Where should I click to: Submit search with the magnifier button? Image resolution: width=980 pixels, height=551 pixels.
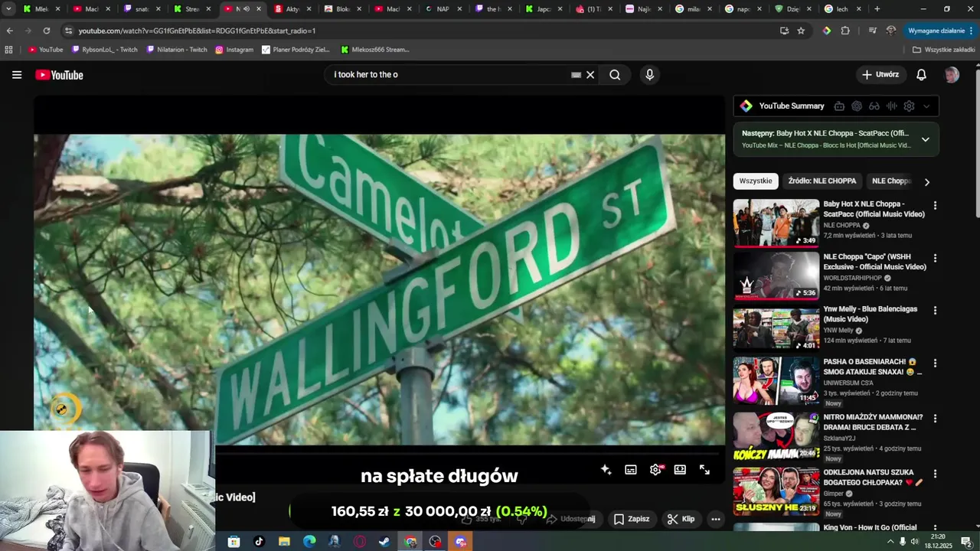(615, 75)
